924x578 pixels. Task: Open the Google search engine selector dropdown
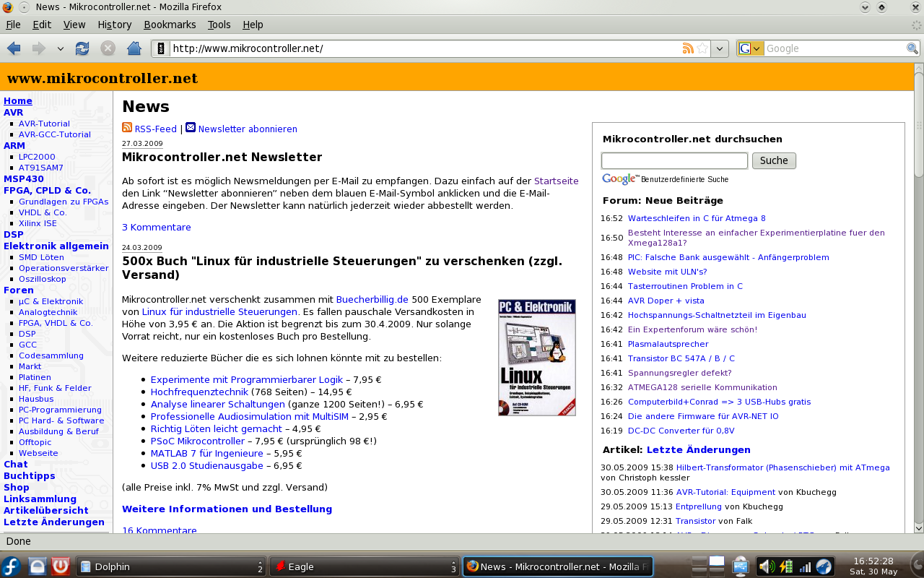point(751,48)
